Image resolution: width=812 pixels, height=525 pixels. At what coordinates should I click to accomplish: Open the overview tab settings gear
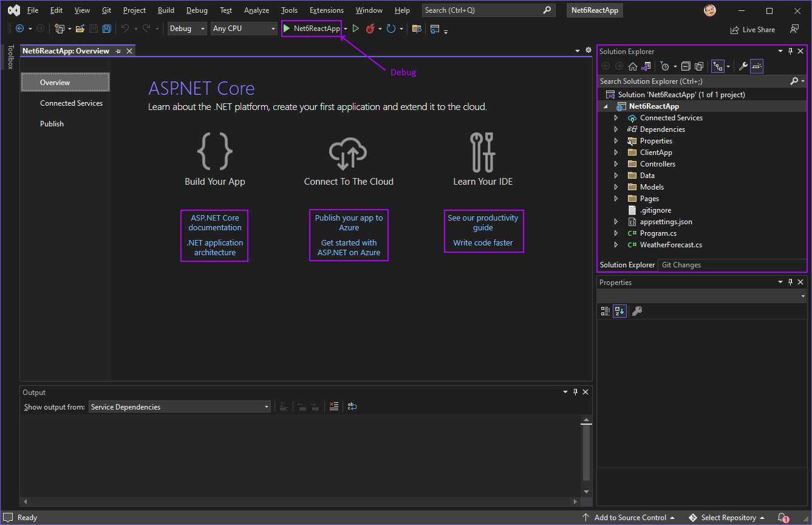click(x=588, y=50)
